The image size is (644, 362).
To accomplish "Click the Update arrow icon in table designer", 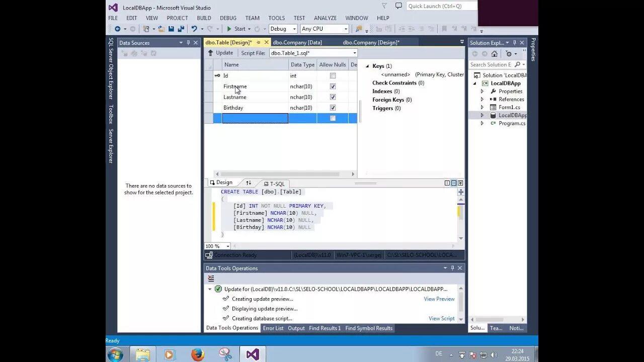I will coord(211,53).
